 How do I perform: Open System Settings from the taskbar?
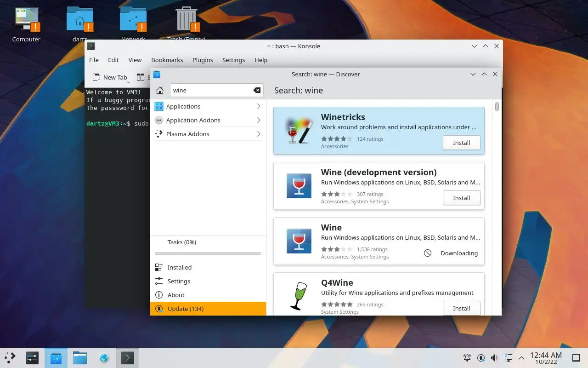point(32,358)
